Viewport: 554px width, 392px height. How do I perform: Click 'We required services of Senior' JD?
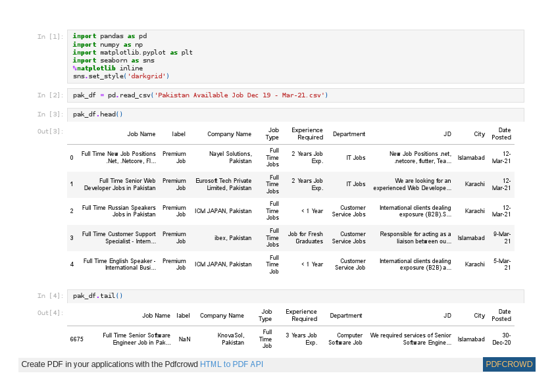click(x=411, y=339)
